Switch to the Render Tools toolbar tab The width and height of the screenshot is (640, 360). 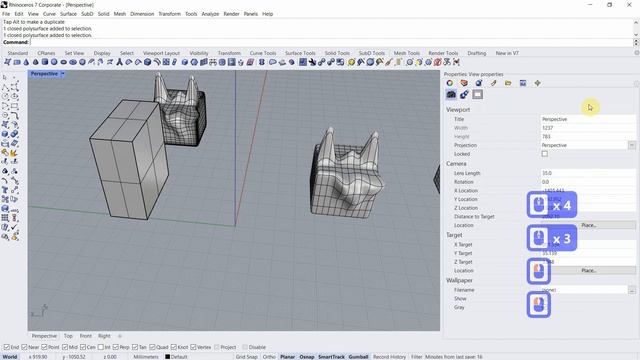pyautogui.click(x=443, y=53)
